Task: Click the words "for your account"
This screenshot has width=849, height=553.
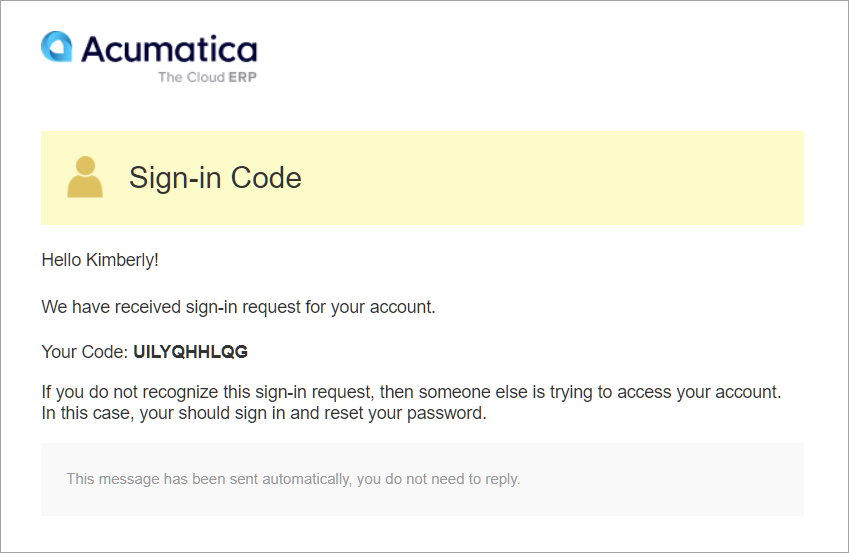Action: pos(370,307)
